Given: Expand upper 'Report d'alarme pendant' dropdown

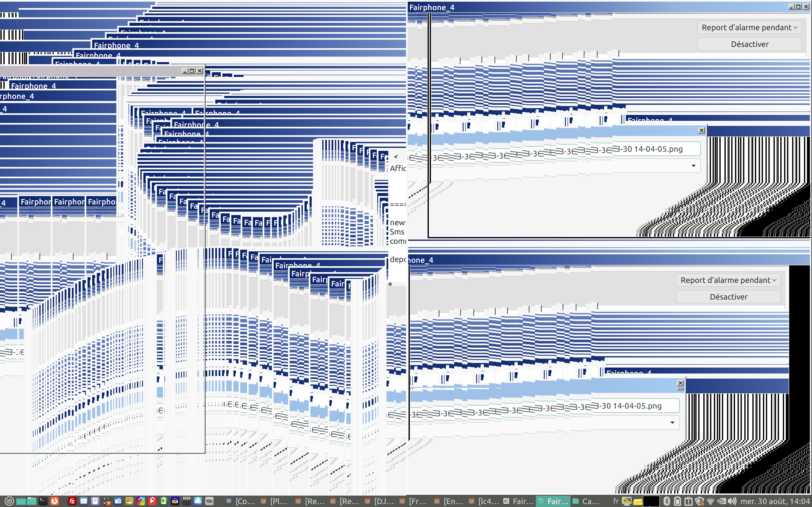Looking at the screenshot, I should [749, 27].
